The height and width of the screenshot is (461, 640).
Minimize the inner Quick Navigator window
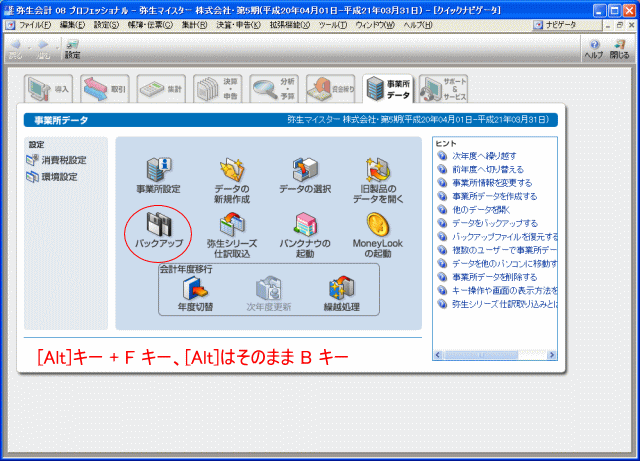(608, 25)
